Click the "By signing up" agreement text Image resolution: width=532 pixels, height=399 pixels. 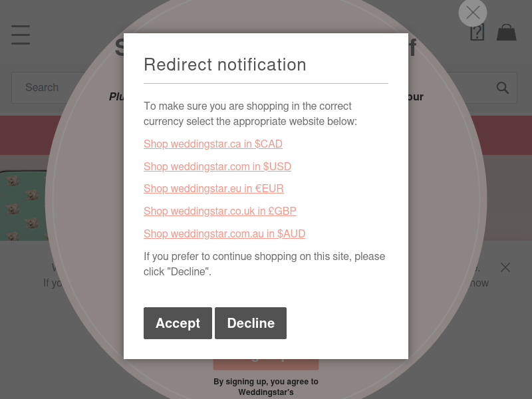[266, 387]
